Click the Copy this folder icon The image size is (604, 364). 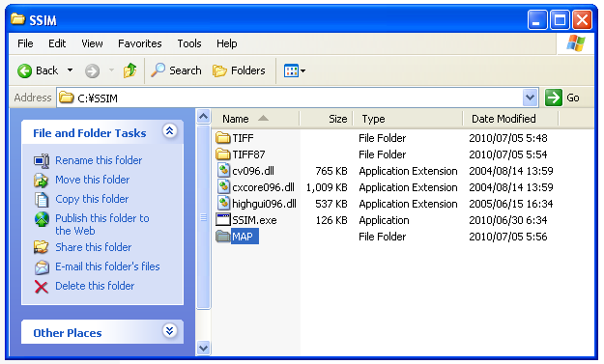pyautogui.click(x=42, y=199)
